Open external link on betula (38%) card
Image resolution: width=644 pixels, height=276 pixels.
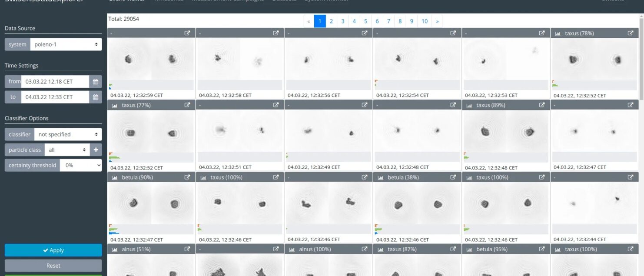453,177
